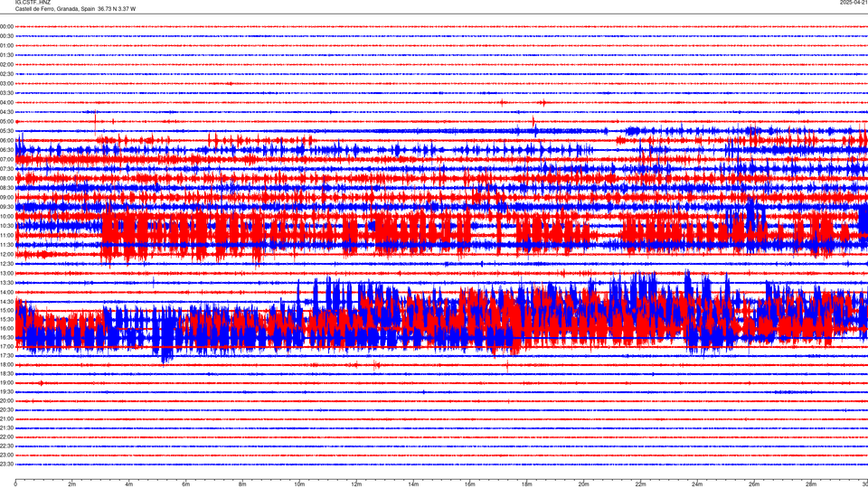Click the 'Castell de Ferro, Granada, Spain' location text

[x=55, y=9]
